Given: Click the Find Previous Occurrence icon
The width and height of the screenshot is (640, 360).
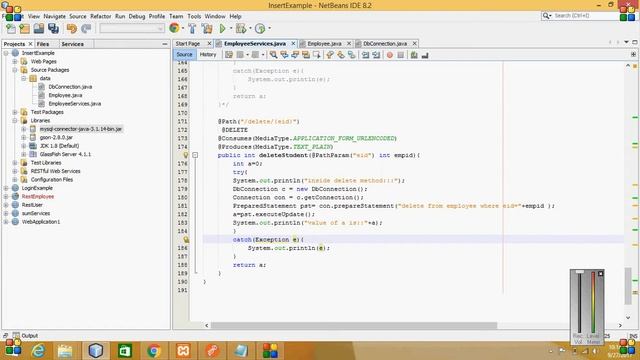Looking at the screenshot, I should [284, 55].
